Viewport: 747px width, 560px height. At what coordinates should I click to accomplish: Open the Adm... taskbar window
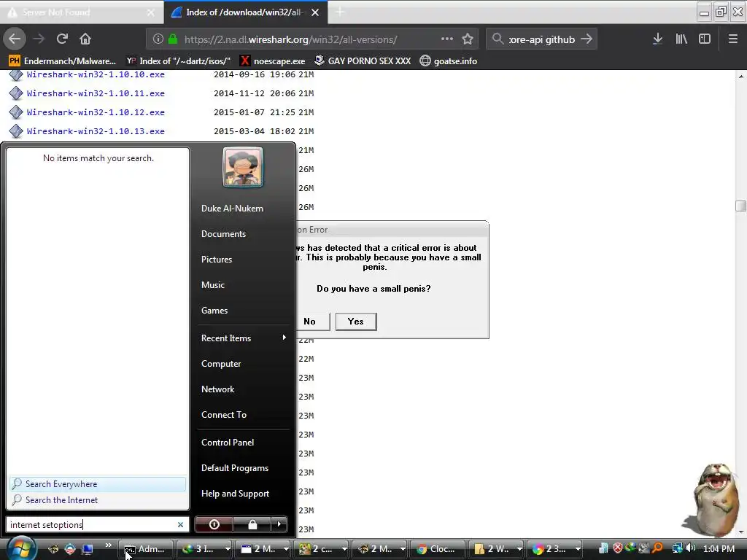[145, 549]
